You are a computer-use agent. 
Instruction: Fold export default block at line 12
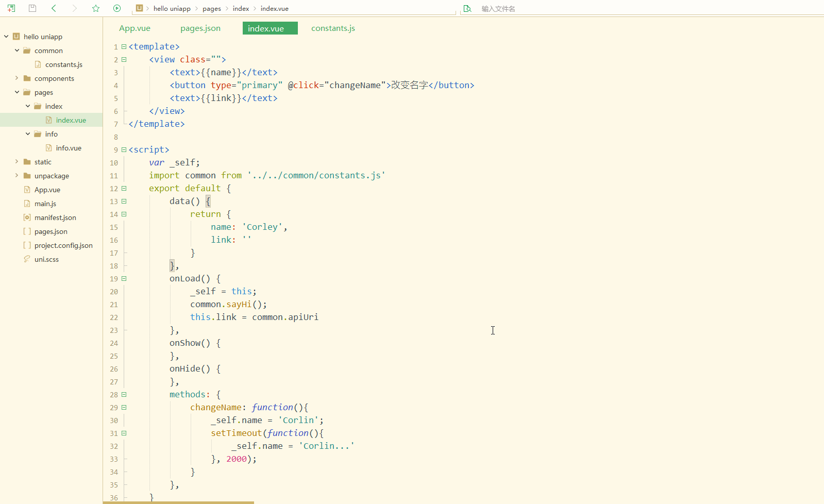124,188
